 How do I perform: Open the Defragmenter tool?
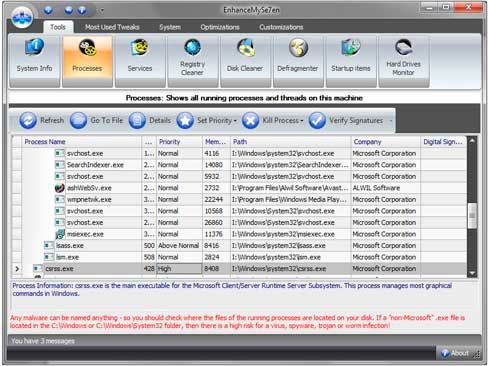click(x=298, y=61)
